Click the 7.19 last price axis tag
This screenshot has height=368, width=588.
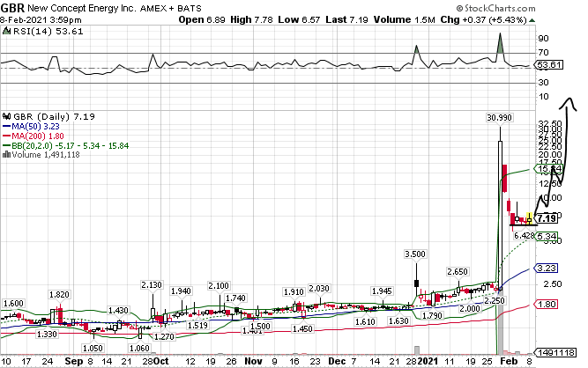[547, 218]
